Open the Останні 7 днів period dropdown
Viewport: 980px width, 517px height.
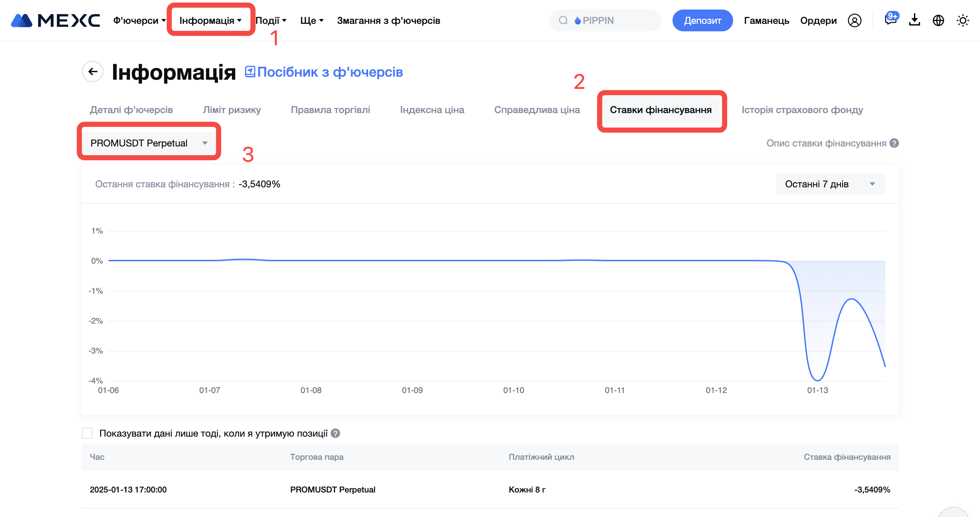830,184
